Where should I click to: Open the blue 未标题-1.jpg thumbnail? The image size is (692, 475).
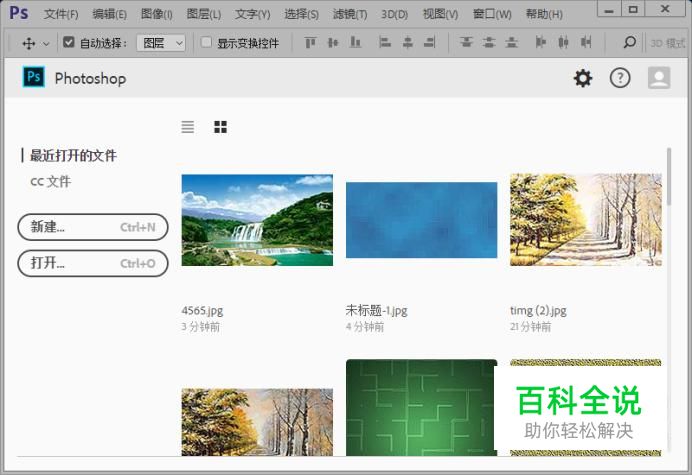(421, 222)
